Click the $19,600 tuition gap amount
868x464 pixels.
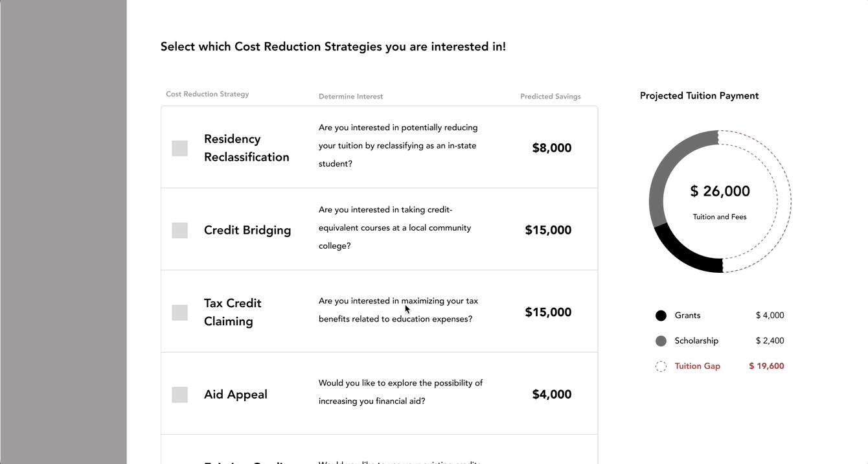[x=766, y=366]
